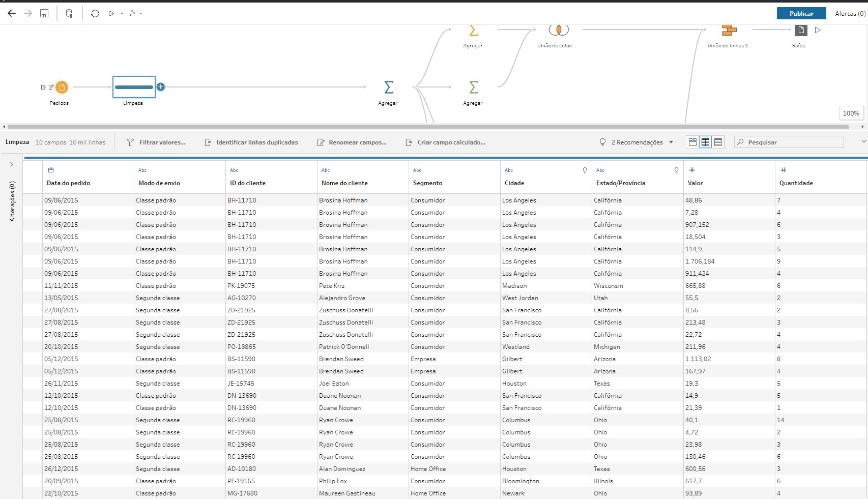Click the Saída output step icon
Viewport: 868px width, 499px height.
[x=800, y=31]
